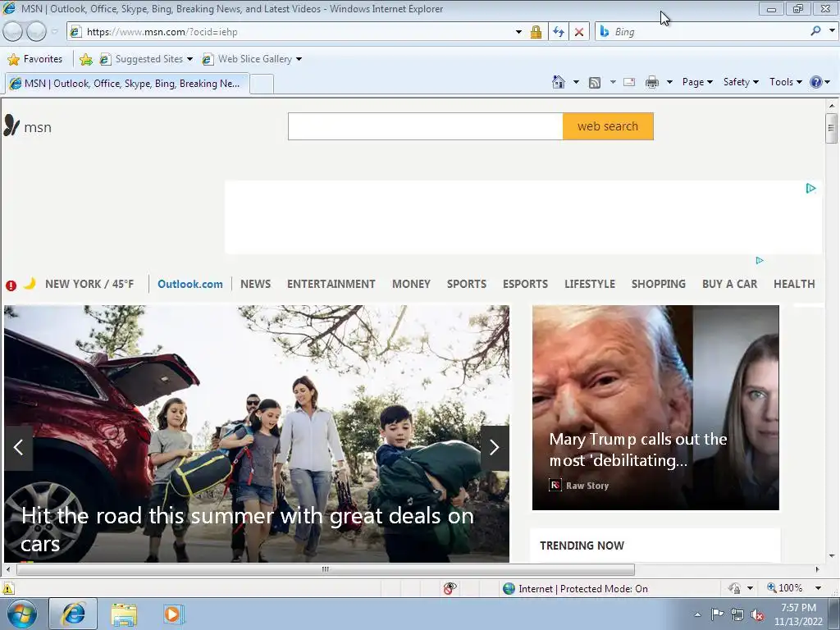
Task: Go to SPORTS section
Action: (x=467, y=284)
